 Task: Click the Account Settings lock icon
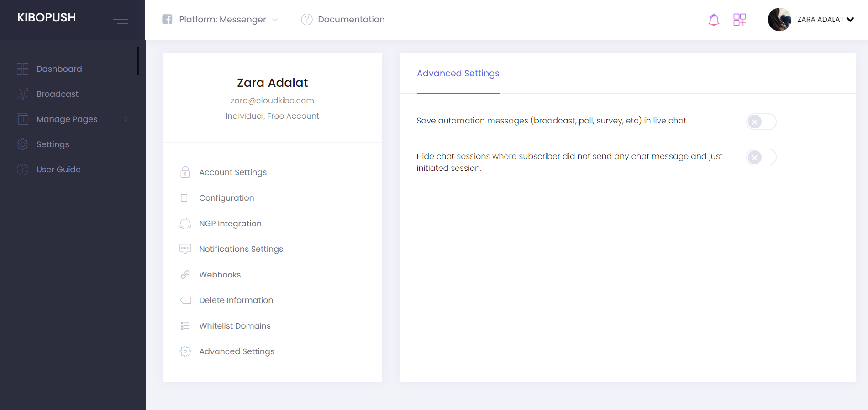[x=185, y=172]
